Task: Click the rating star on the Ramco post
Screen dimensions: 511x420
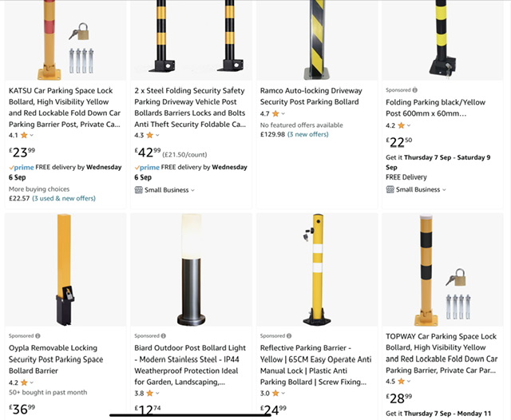Action: pos(275,114)
